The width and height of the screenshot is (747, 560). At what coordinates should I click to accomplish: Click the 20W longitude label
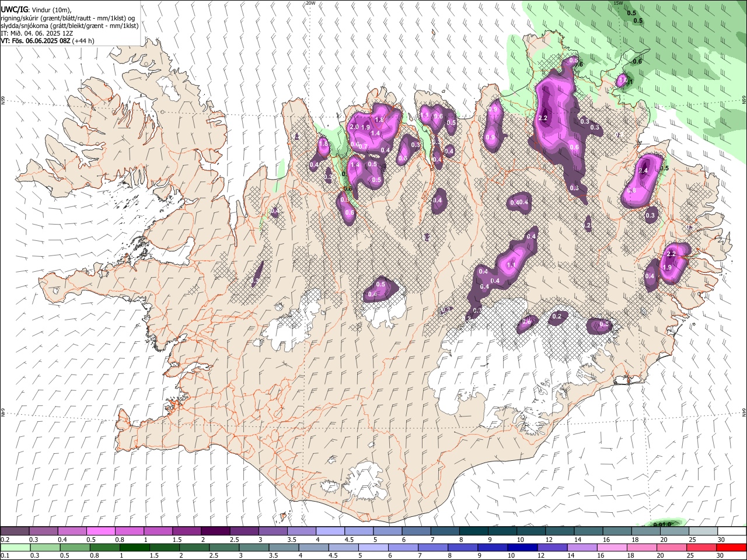click(310, 3)
